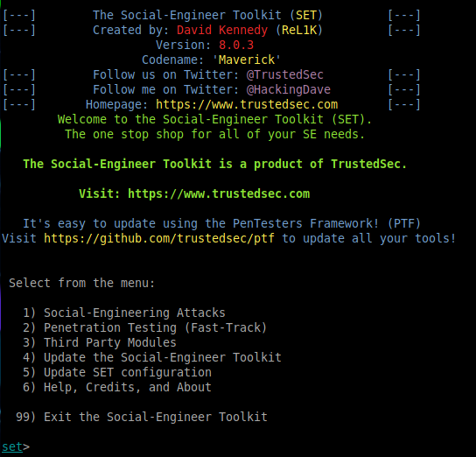Open the yellow trustedsec.com homepage link

click(247, 105)
